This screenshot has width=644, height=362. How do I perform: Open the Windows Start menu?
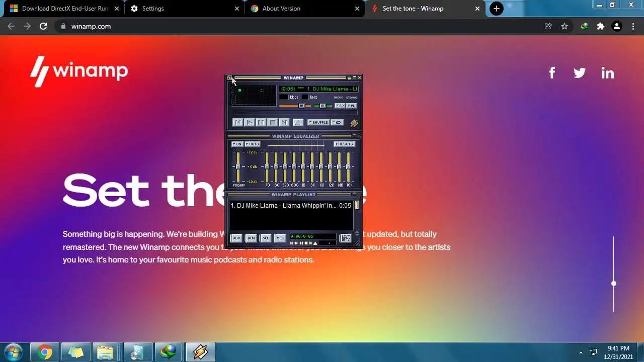point(14,352)
